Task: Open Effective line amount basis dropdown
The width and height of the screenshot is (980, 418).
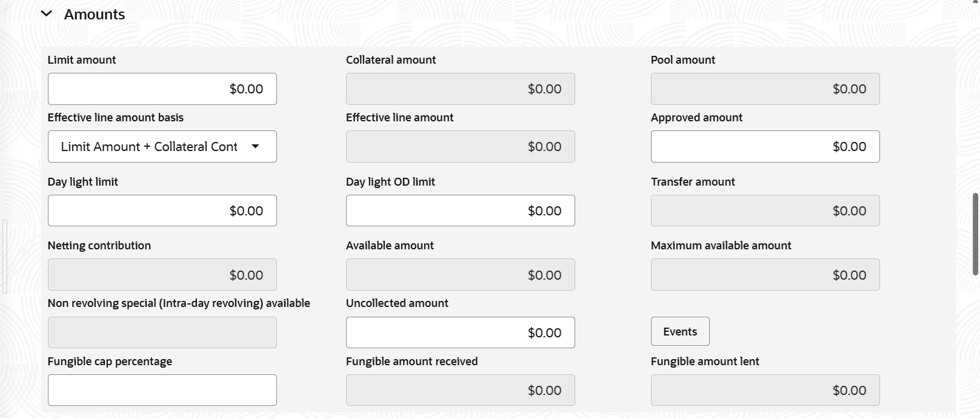Action: 162,147
